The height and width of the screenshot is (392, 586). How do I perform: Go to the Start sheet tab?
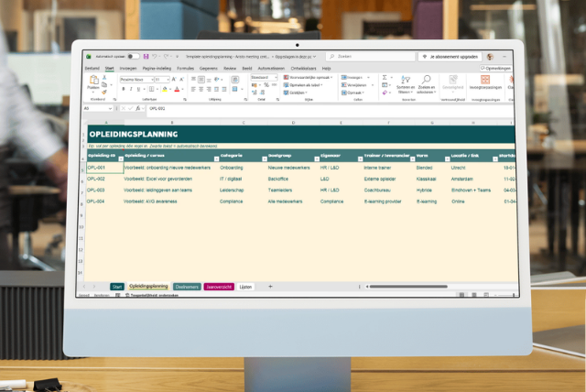coord(117,287)
